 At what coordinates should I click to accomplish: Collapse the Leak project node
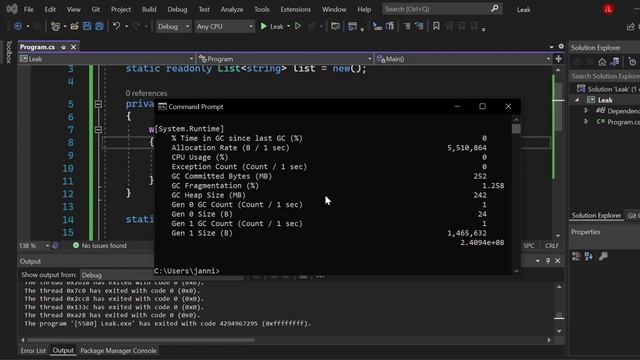[x=577, y=100]
